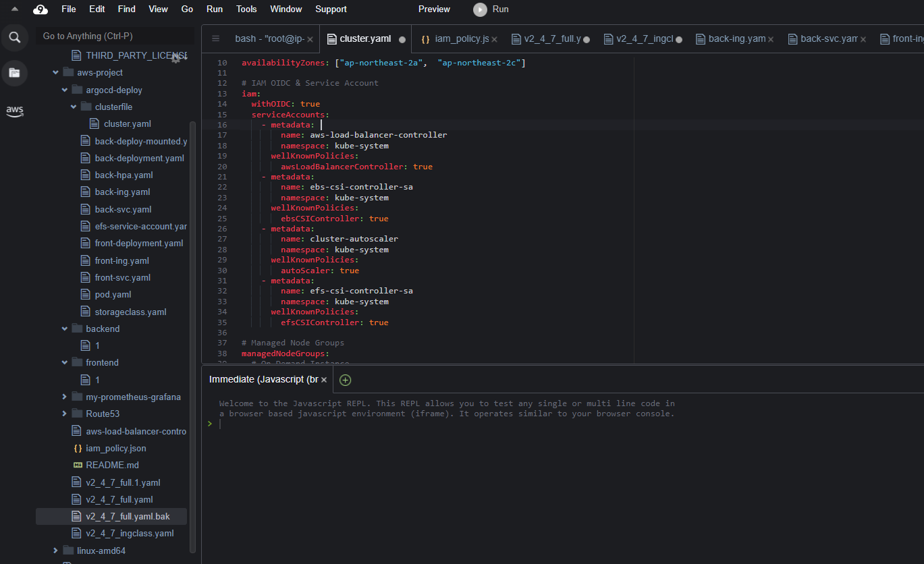Click the Preview button
Screen dimensions: 924x564
point(434,9)
